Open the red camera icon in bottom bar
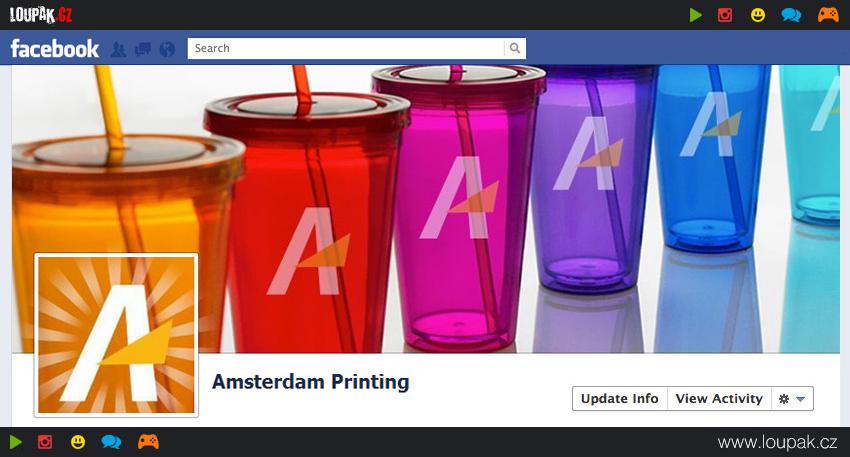 coord(45,442)
